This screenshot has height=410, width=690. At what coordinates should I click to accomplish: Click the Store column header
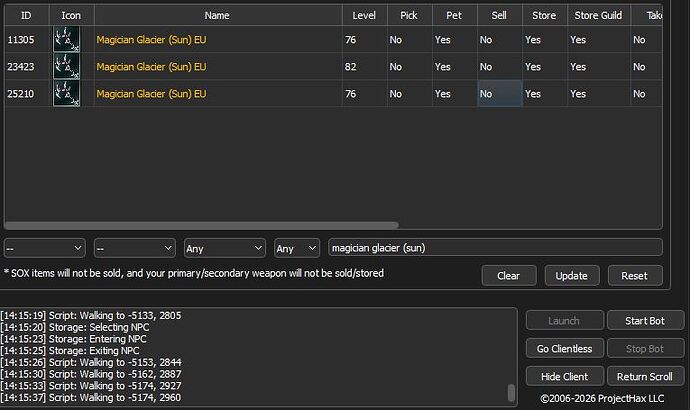pyautogui.click(x=544, y=15)
